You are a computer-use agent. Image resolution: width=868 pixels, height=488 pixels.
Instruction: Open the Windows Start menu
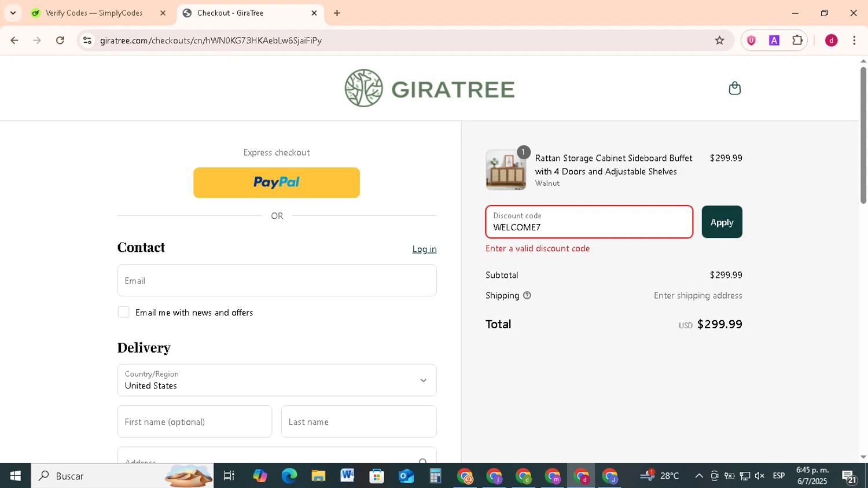pos(15,476)
